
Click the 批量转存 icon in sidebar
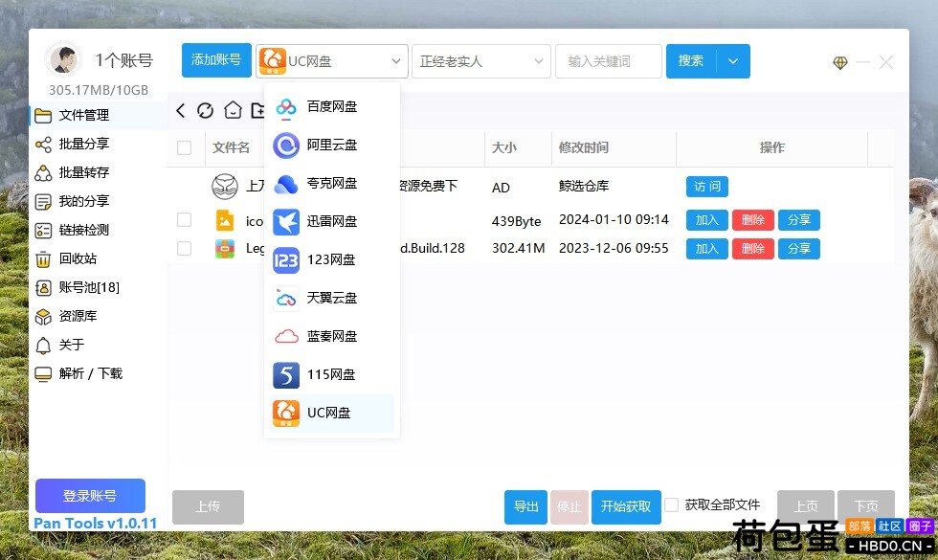pyautogui.click(x=43, y=173)
